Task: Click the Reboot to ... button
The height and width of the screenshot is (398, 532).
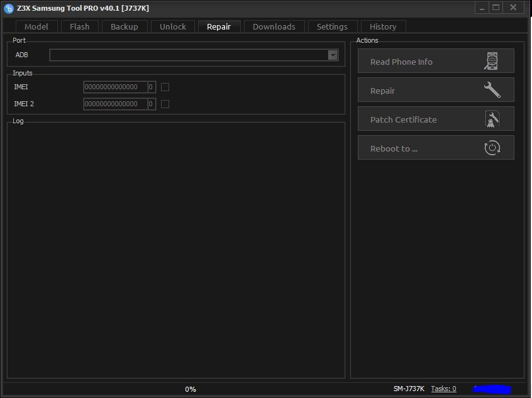Action: [x=436, y=148]
